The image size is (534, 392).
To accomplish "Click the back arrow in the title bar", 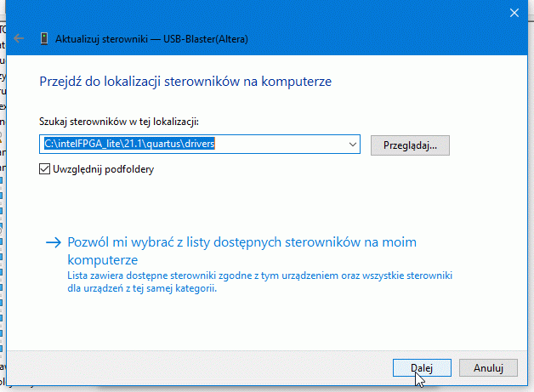I will click(20, 38).
